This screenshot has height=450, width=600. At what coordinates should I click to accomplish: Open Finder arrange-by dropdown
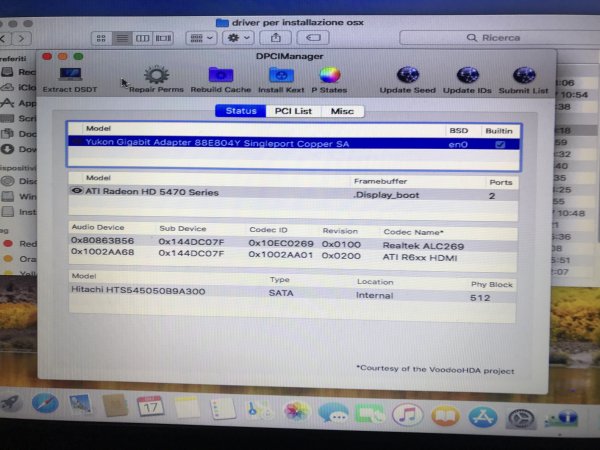(x=201, y=38)
